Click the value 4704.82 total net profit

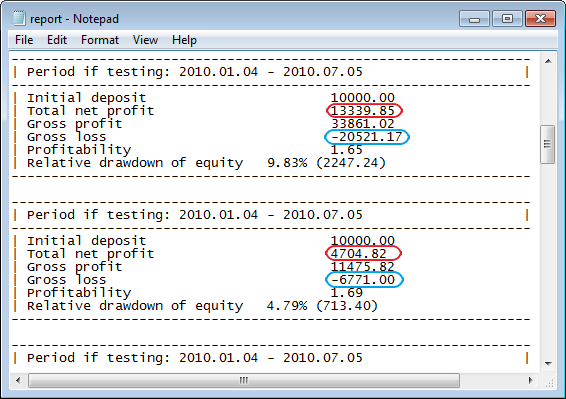tap(359, 253)
